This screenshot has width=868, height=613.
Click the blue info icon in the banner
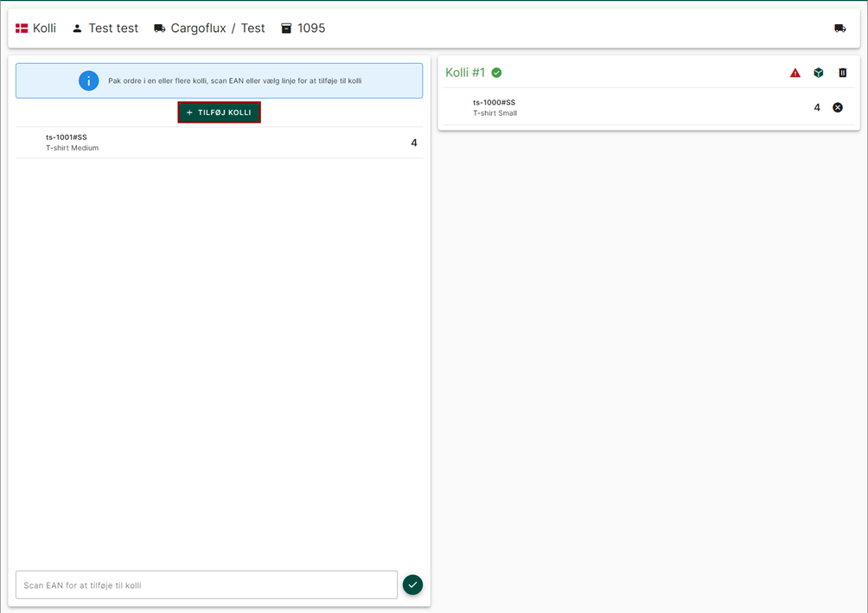click(88, 81)
